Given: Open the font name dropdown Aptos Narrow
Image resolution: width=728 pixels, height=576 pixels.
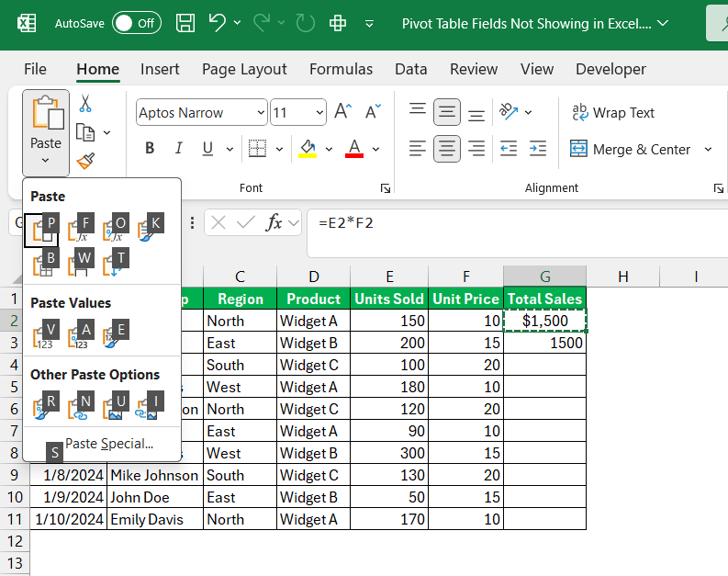Looking at the screenshot, I should tap(261, 112).
